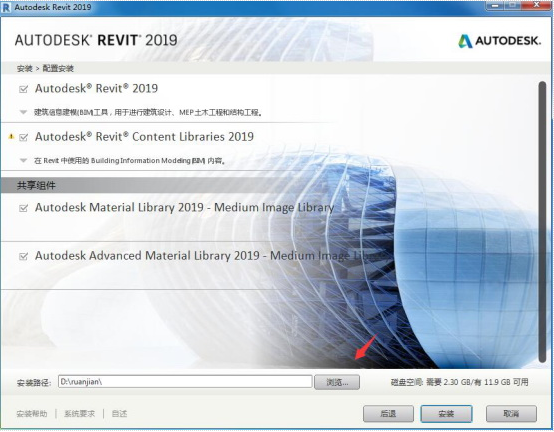Viewport: 554px width, 432px height.
Task: Open the 系统要求 link
Action: pyautogui.click(x=79, y=413)
